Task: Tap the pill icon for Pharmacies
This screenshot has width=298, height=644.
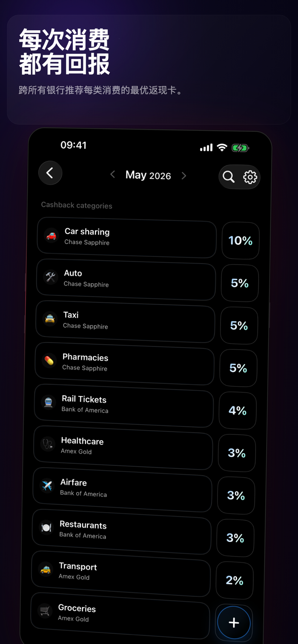Action: [49, 361]
